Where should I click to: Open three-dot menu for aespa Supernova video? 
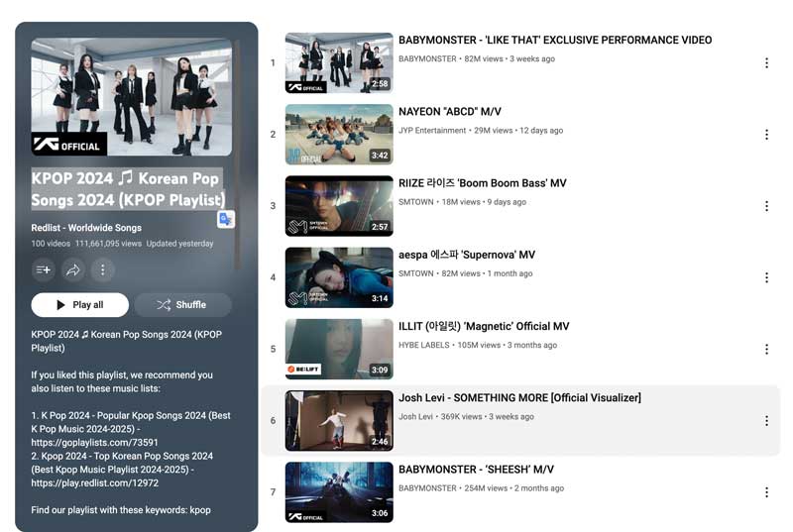(x=766, y=277)
